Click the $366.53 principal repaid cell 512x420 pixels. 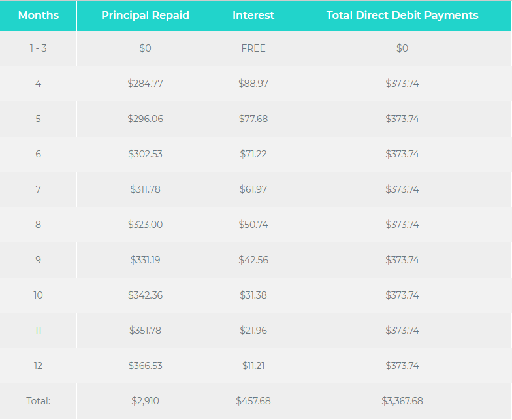coord(145,366)
